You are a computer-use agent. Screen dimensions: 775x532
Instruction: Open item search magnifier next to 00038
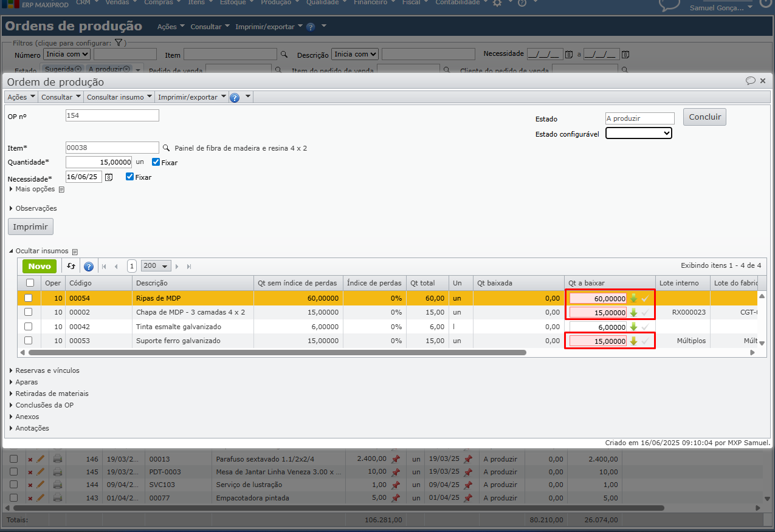(165, 148)
